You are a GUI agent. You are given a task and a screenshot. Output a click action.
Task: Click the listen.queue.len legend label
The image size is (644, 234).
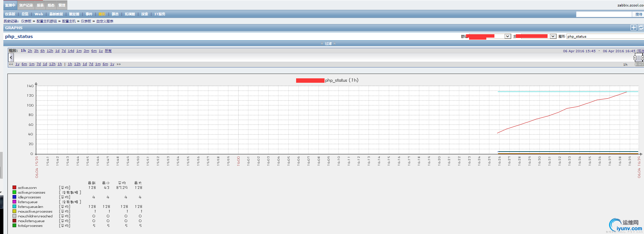[x=30, y=207]
